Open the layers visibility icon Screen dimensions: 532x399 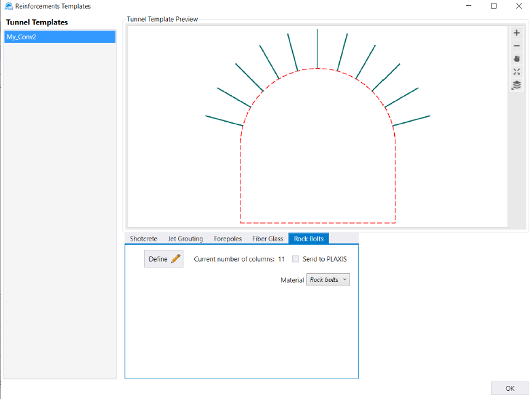(516, 85)
